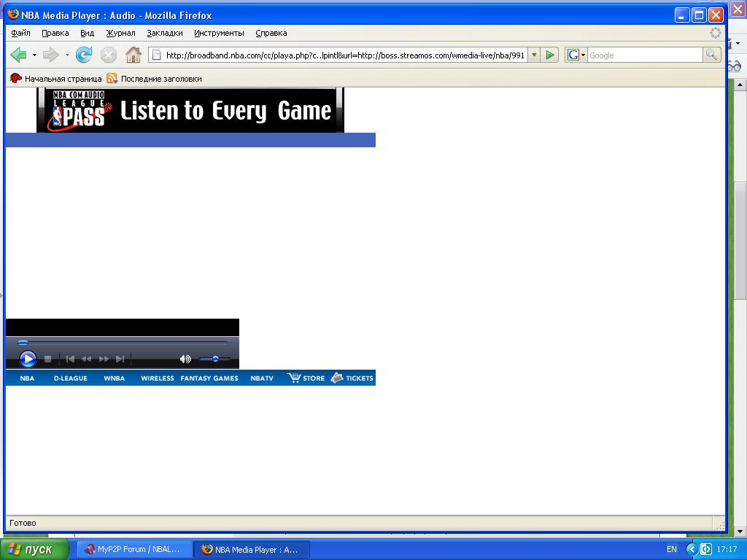747x560 pixels.
Task: Expand hidden tray icons arrow
Action: point(692,549)
